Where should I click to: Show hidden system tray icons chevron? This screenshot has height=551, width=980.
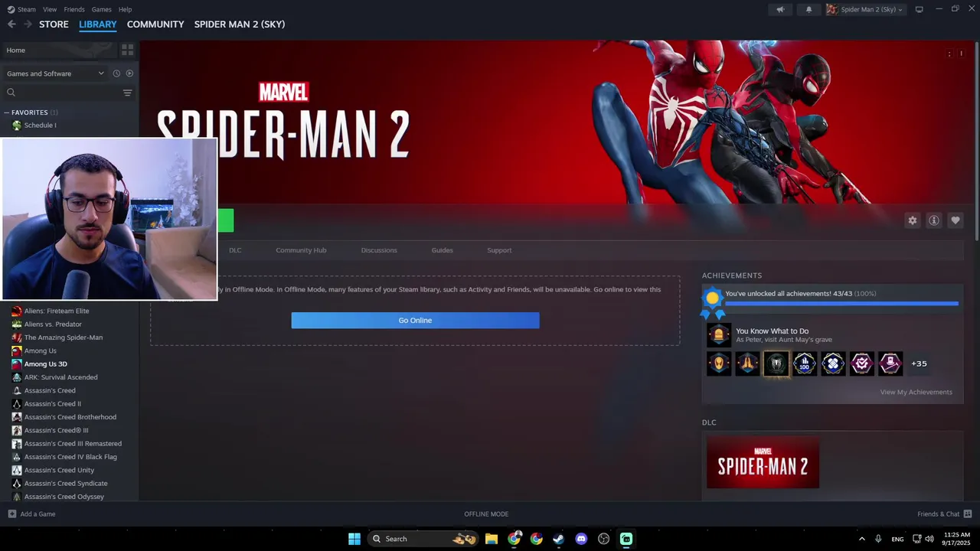861,539
